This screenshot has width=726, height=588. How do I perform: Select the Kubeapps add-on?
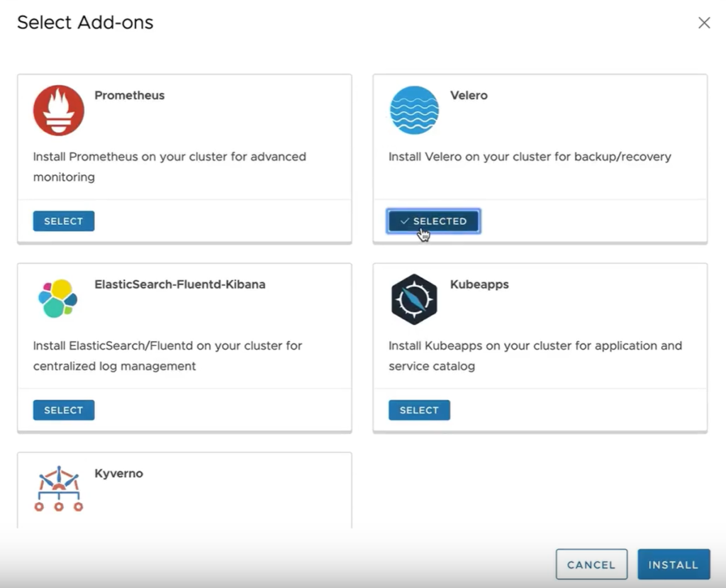[x=419, y=410]
